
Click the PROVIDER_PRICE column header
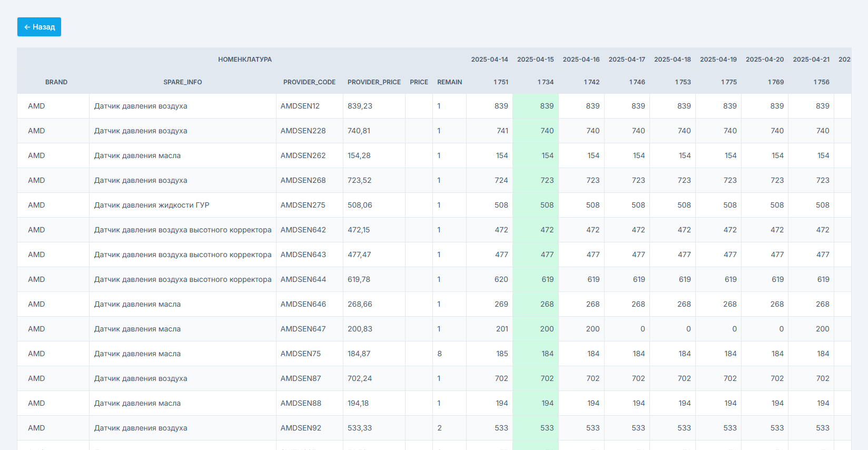click(374, 82)
